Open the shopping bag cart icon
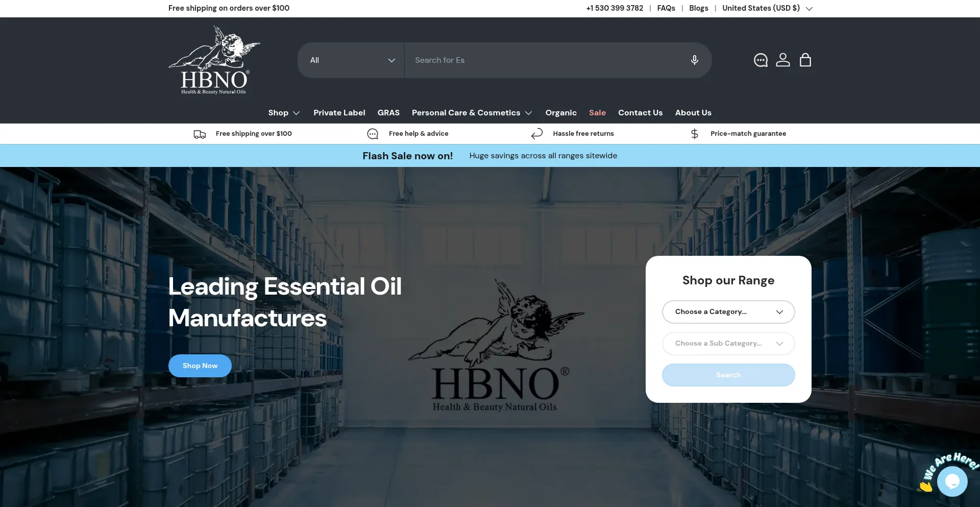Image resolution: width=980 pixels, height=507 pixels. pos(805,60)
